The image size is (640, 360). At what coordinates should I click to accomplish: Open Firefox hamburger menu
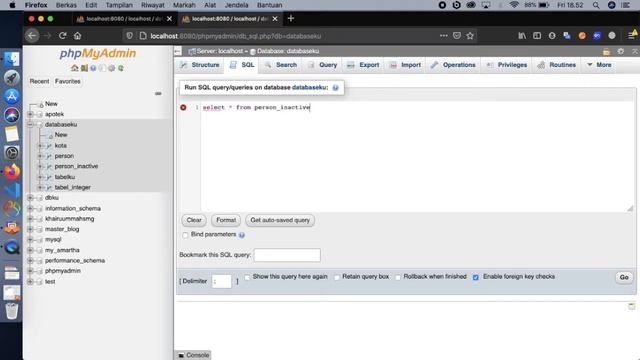coord(631,36)
